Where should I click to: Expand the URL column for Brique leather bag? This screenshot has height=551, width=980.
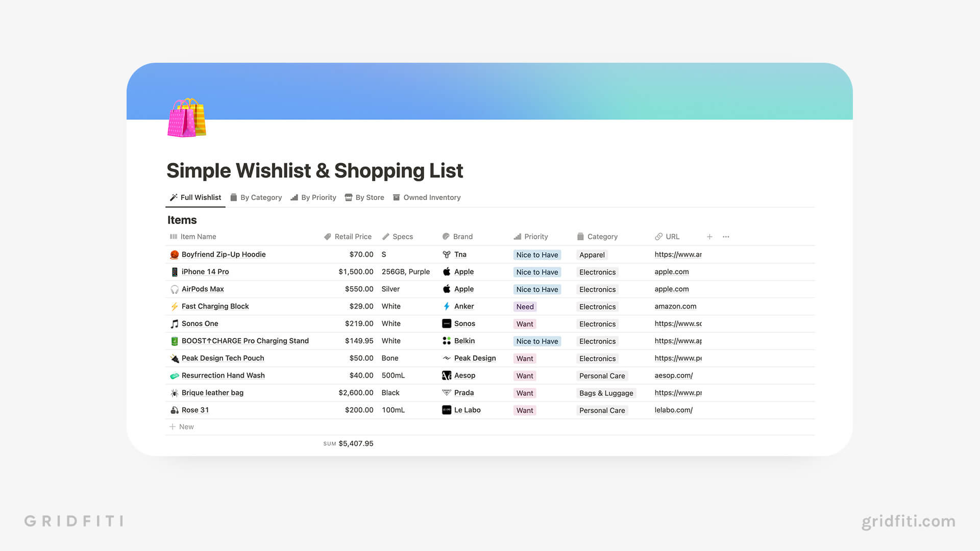coord(676,392)
